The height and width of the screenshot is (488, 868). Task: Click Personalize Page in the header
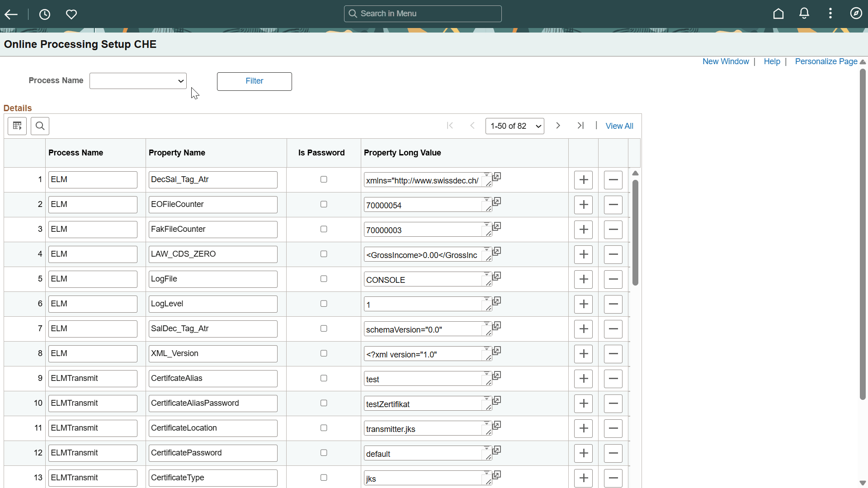(826, 61)
